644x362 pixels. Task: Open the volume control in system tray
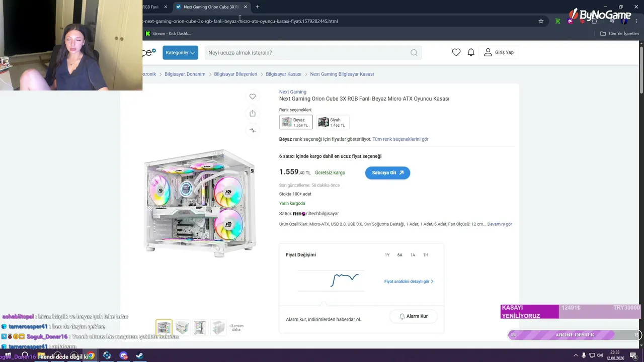600,355
